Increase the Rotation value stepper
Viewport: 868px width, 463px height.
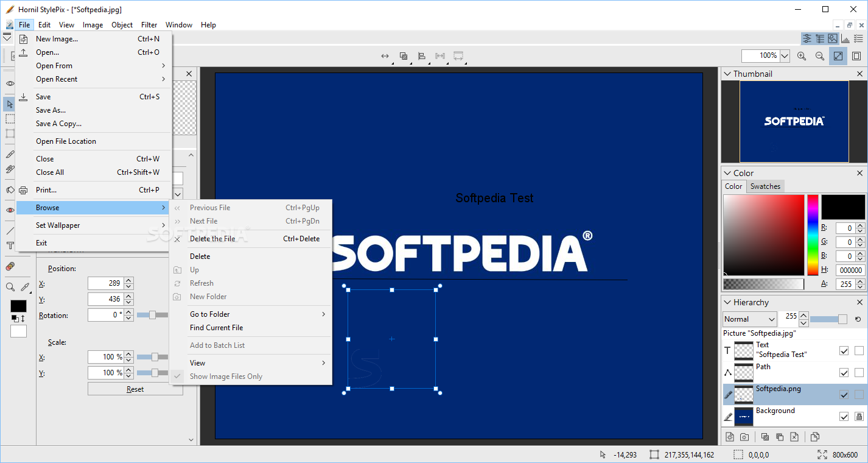tap(128, 312)
